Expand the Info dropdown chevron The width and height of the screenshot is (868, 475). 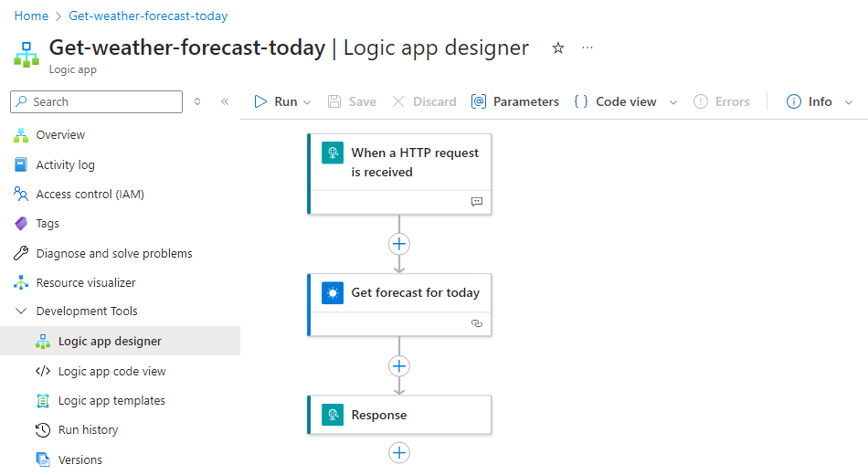[849, 102]
